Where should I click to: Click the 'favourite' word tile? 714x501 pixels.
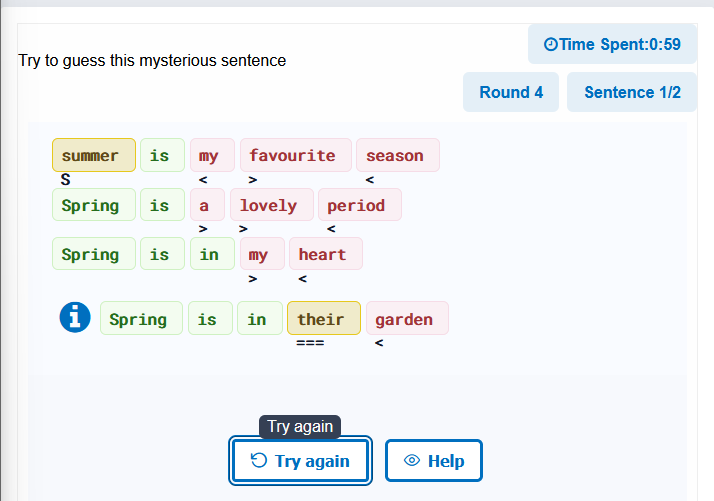pyautogui.click(x=296, y=155)
